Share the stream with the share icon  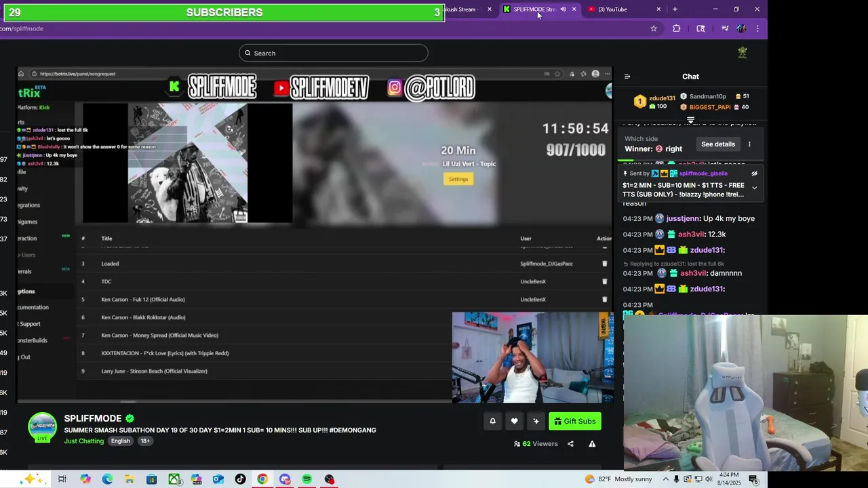(x=570, y=444)
